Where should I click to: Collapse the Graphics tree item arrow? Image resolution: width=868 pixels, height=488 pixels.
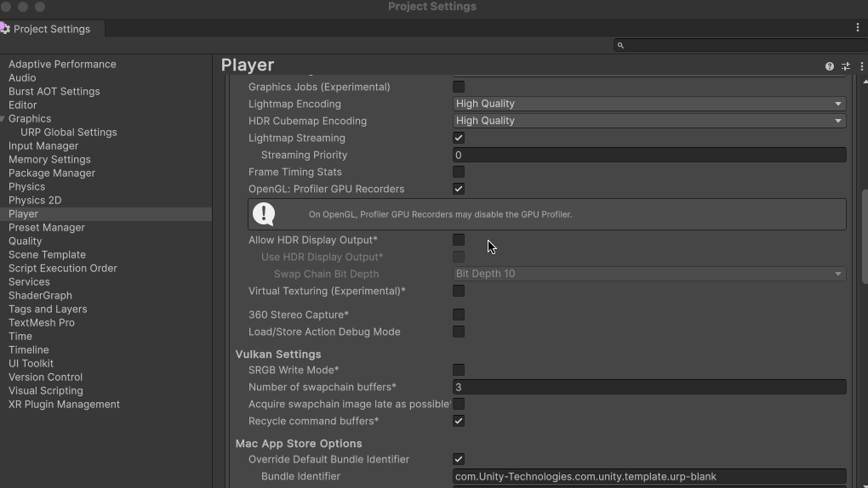point(3,119)
